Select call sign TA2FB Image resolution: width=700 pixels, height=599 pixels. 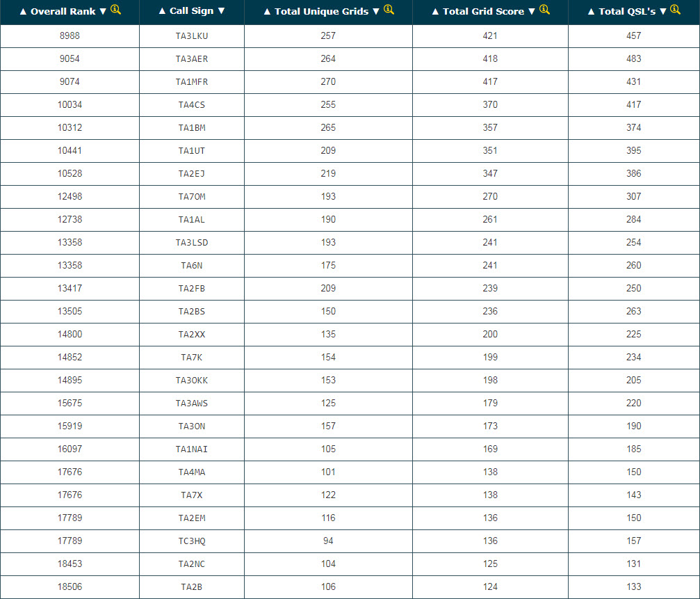pyautogui.click(x=192, y=289)
